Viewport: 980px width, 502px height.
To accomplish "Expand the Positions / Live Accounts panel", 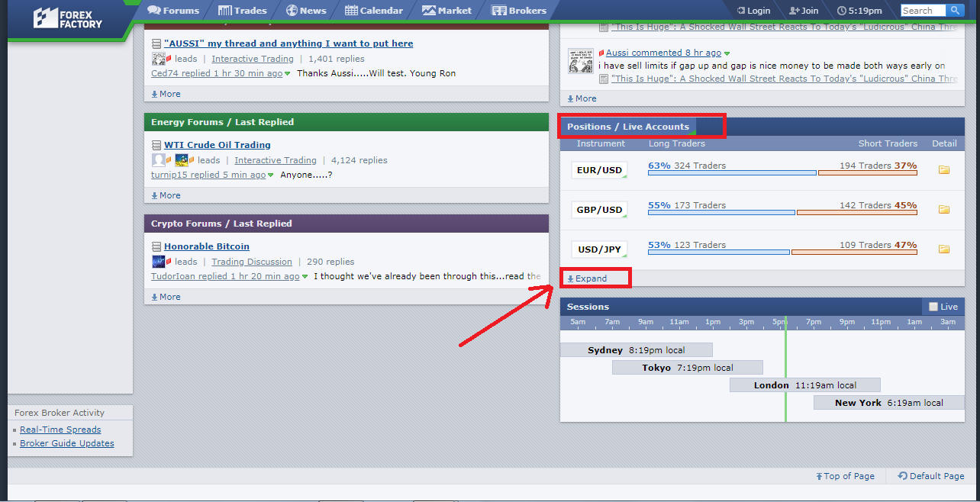I will [x=587, y=278].
